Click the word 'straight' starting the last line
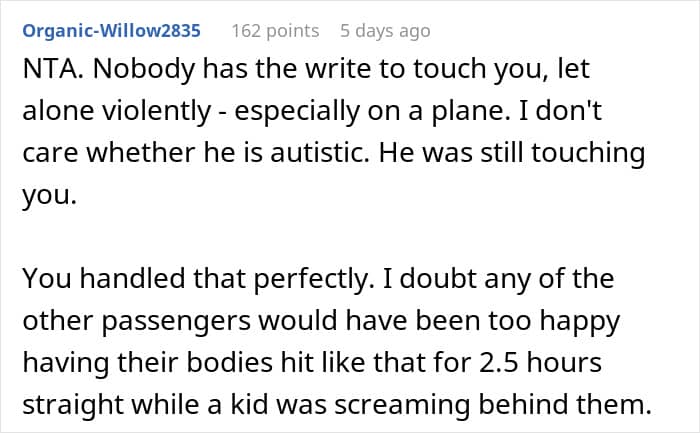 (x=73, y=404)
